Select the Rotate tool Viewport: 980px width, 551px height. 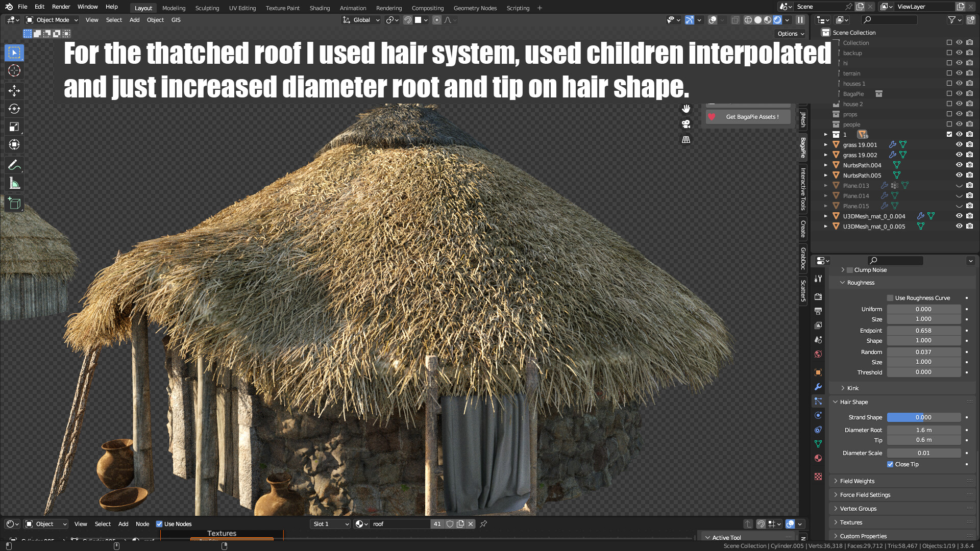[x=14, y=109]
